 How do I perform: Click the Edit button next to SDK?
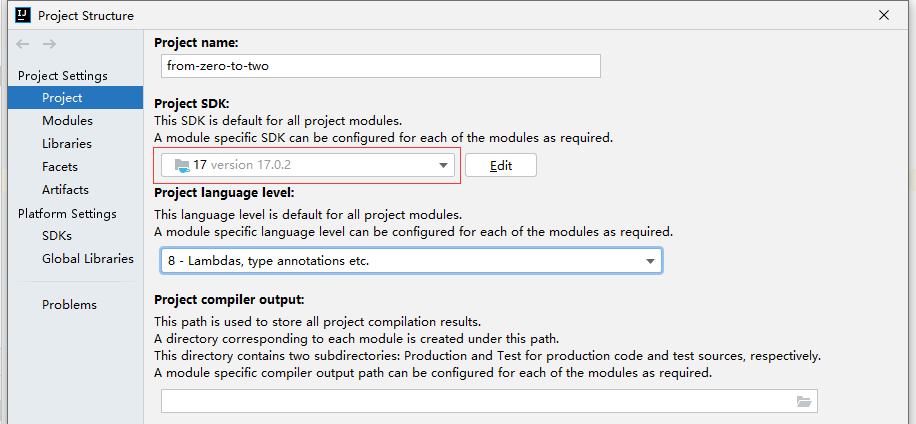coord(500,166)
